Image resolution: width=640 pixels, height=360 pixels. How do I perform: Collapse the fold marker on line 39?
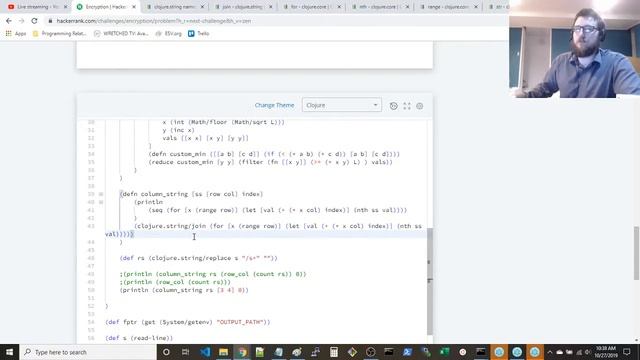click(x=101, y=194)
